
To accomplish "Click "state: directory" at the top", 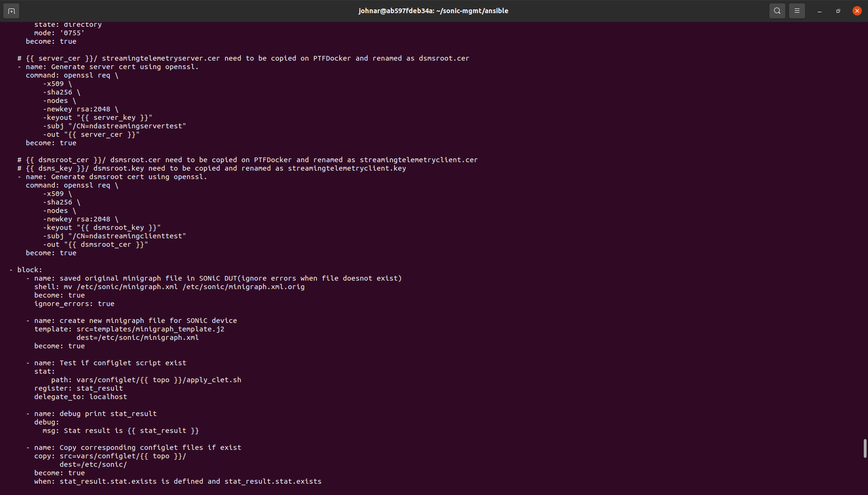I will (68, 24).
